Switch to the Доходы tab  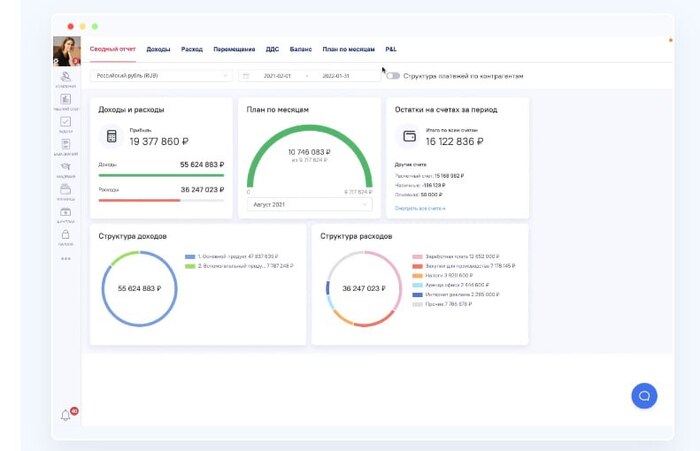(x=158, y=48)
